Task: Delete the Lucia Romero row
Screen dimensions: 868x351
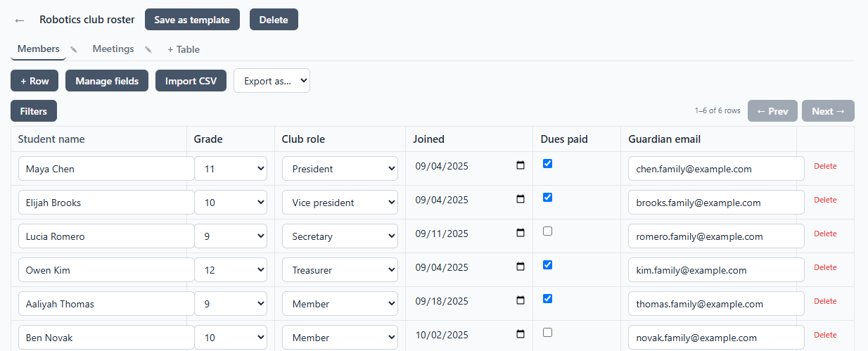Action: tap(825, 234)
